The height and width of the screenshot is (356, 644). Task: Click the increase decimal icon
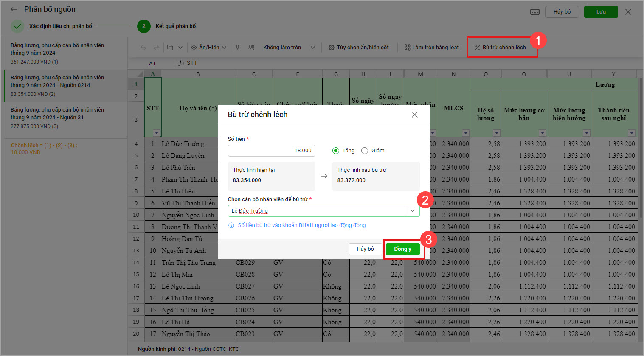coord(252,48)
